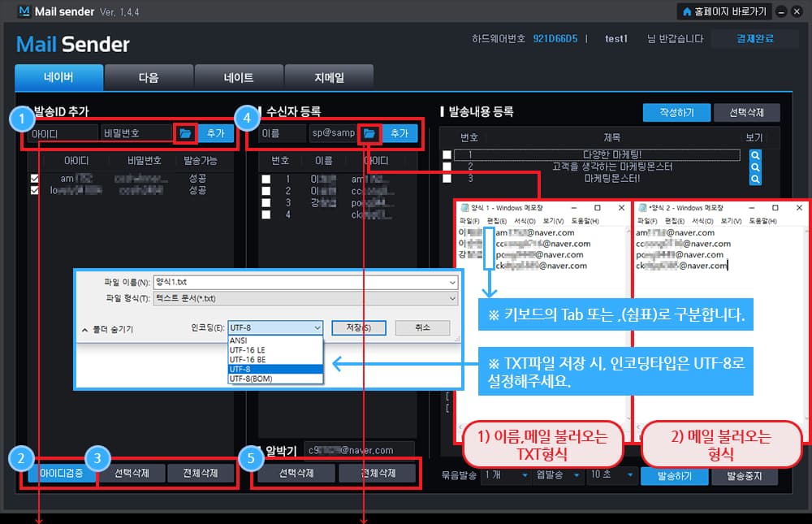Choose UTF-16 BE encoding option

click(x=275, y=359)
